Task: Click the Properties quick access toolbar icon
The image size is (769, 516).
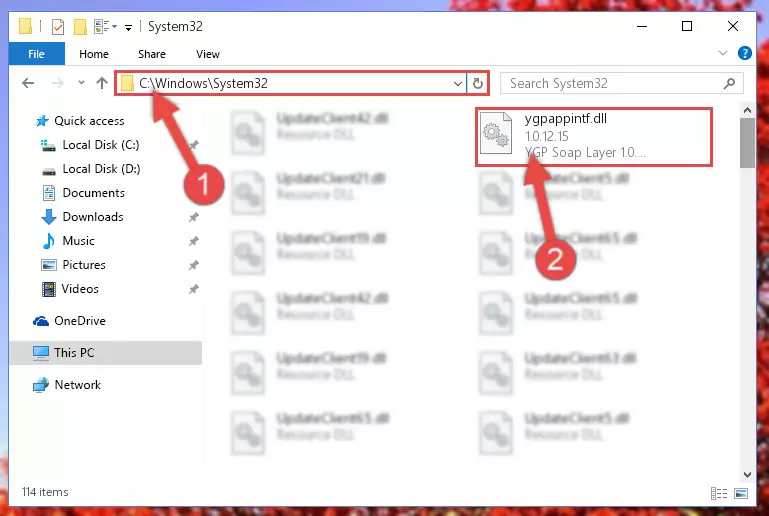Action: click(x=57, y=26)
